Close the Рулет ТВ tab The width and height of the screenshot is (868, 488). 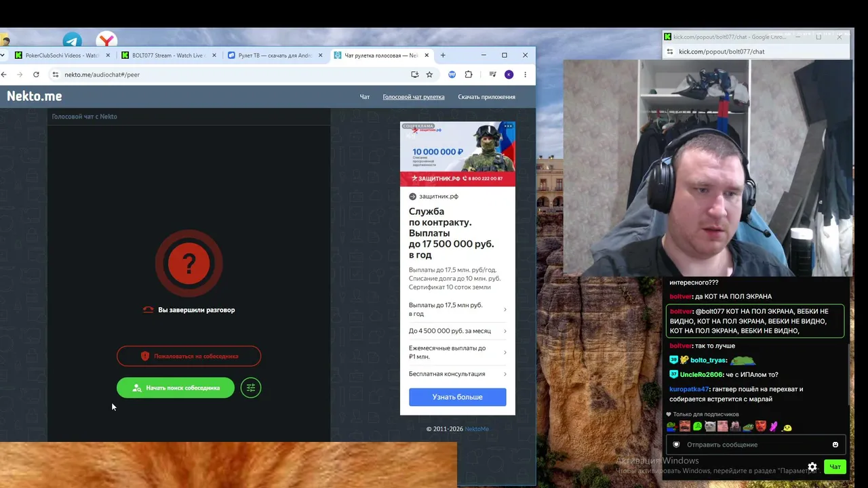click(321, 56)
